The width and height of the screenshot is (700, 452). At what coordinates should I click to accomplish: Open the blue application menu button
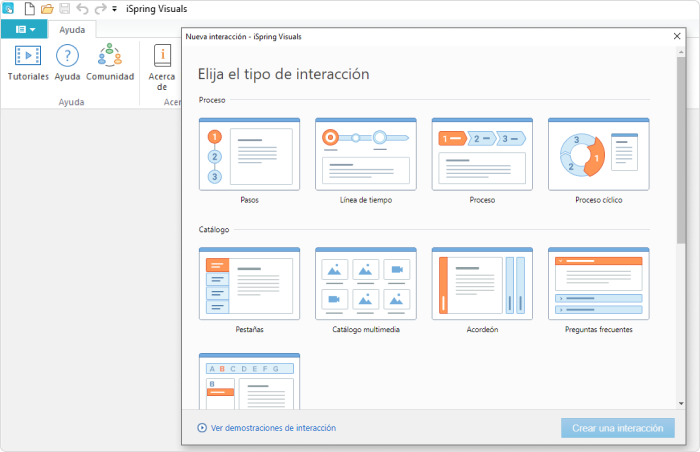pos(25,29)
